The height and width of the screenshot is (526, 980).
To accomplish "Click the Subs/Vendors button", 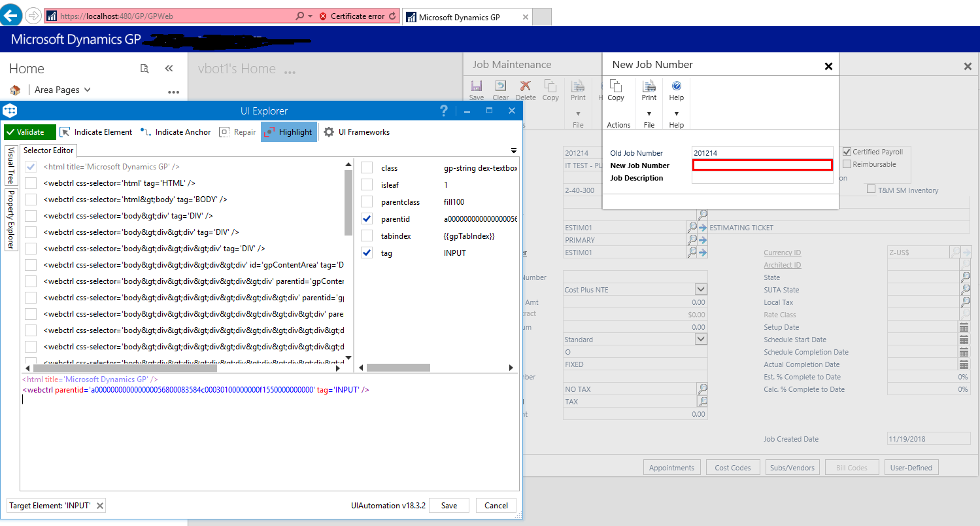I will click(792, 468).
